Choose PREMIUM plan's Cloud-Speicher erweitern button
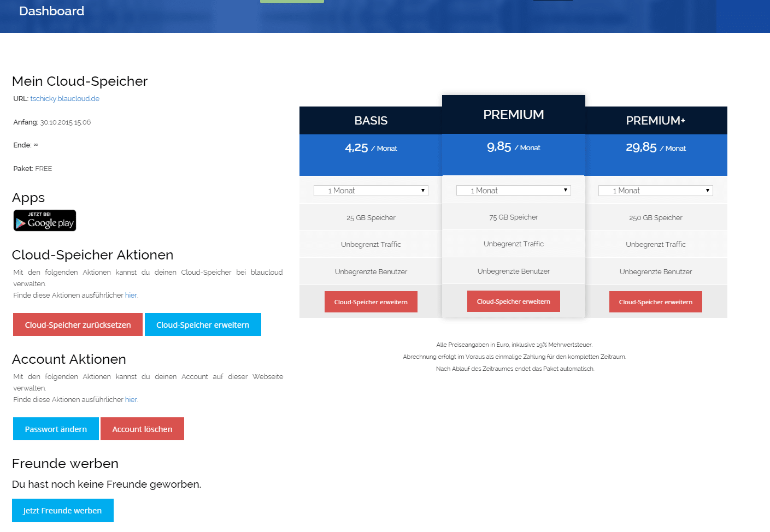The height and width of the screenshot is (532, 770). 513,302
